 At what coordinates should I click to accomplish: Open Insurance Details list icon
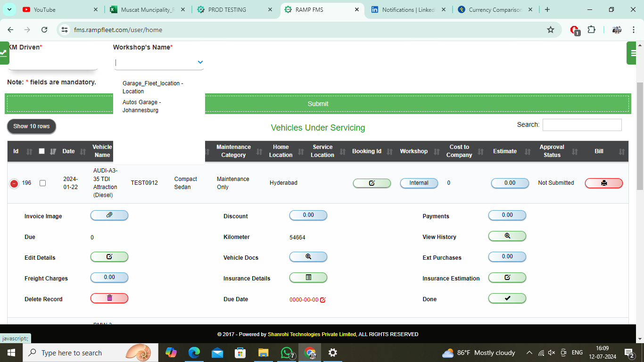[308, 277]
